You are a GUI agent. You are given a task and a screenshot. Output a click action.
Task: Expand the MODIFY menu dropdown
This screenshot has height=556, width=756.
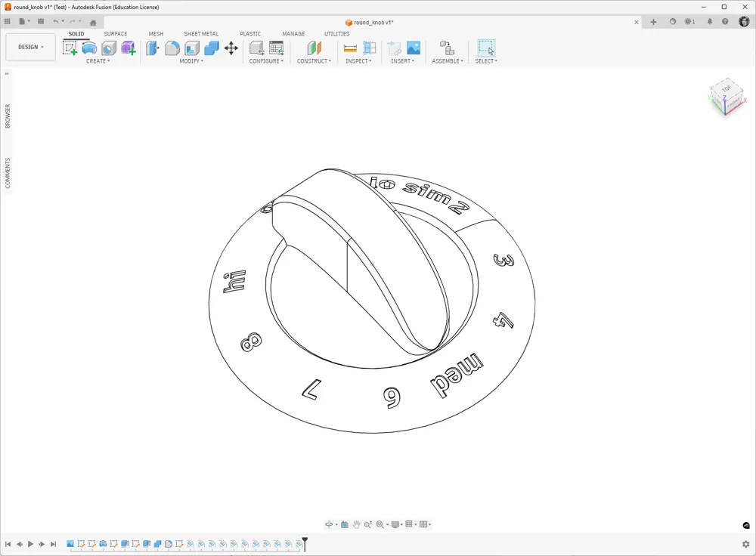point(191,61)
